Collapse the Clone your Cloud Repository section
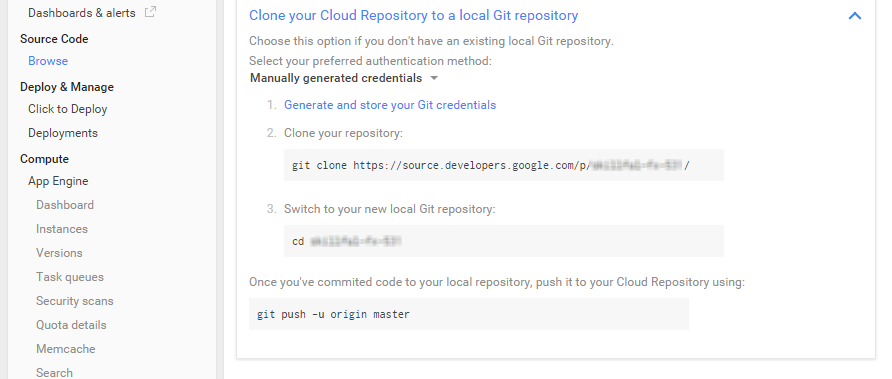The image size is (892, 379). (x=854, y=16)
